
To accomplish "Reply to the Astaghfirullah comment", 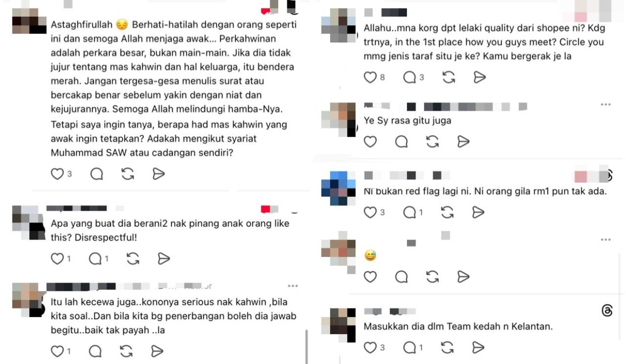I will coord(96,174).
